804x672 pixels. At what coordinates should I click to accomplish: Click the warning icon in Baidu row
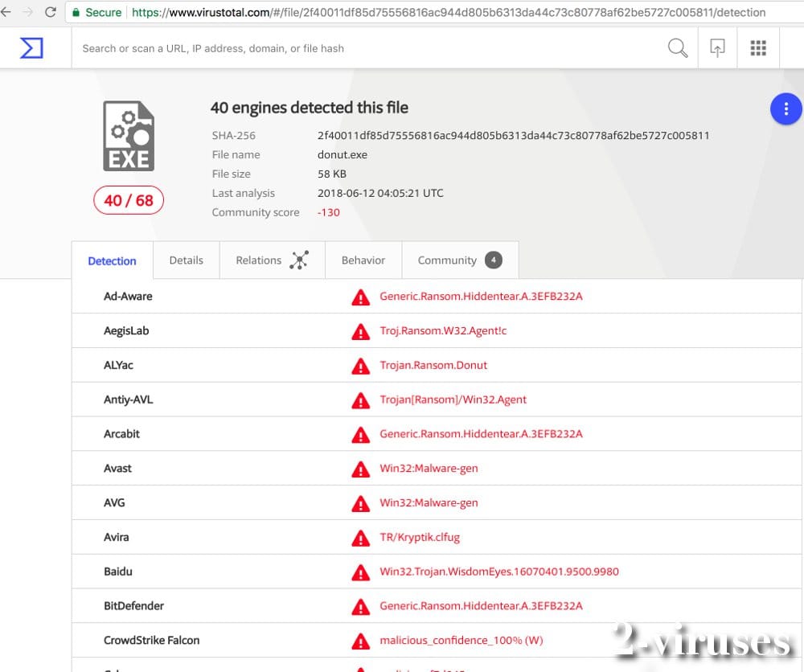point(360,572)
